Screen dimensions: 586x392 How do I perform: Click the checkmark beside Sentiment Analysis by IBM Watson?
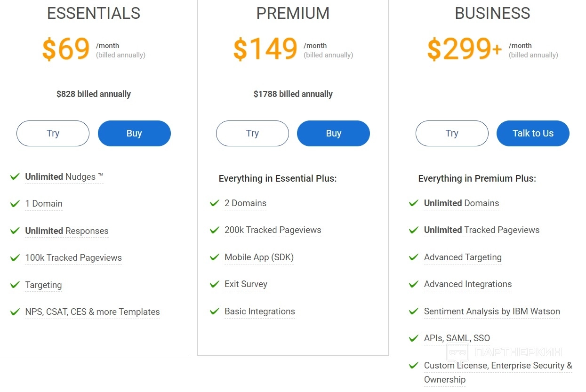[x=414, y=312]
